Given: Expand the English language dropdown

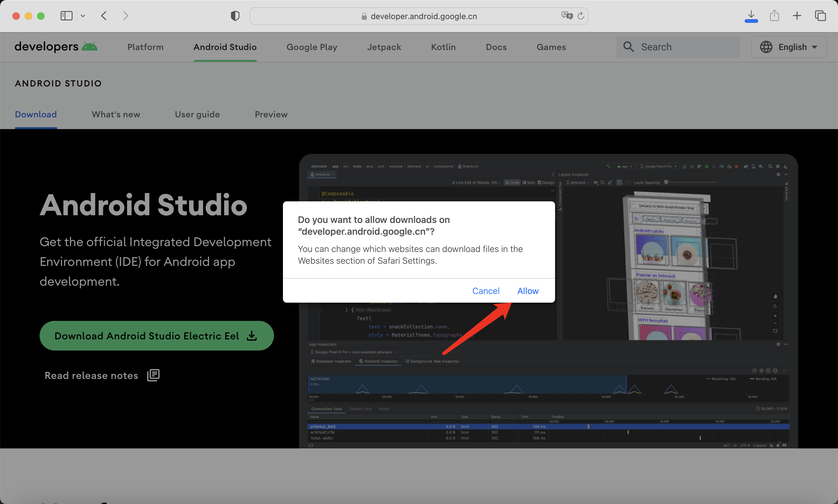Looking at the screenshot, I should [789, 47].
